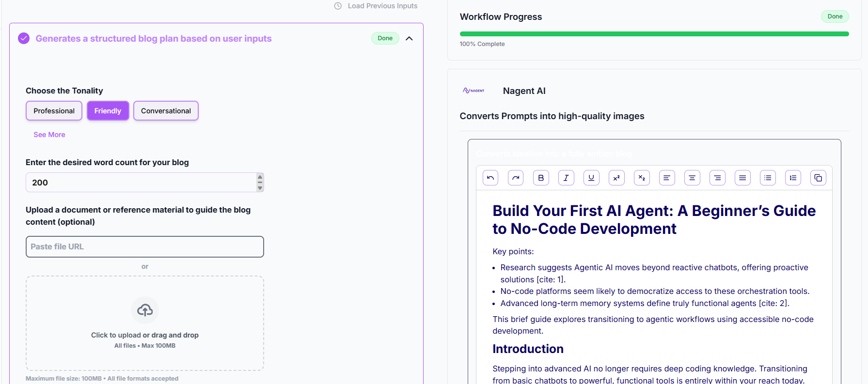The width and height of the screenshot is (868, 384).
Task: Decrease the word count with the down arrow
Action: (x=260, y=188)
